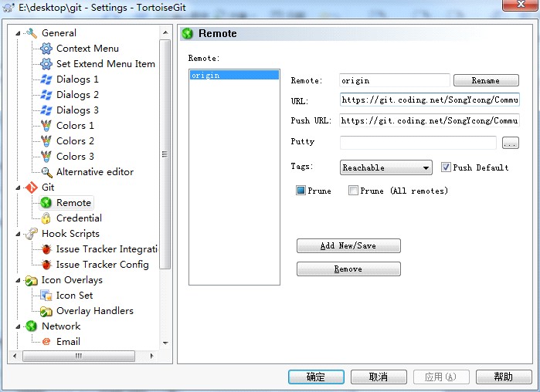Image resolution: width=540 pixels, height=392 pixels.
Task: Click the Dialogs 1 windows icon
Action: pos(46,79)
